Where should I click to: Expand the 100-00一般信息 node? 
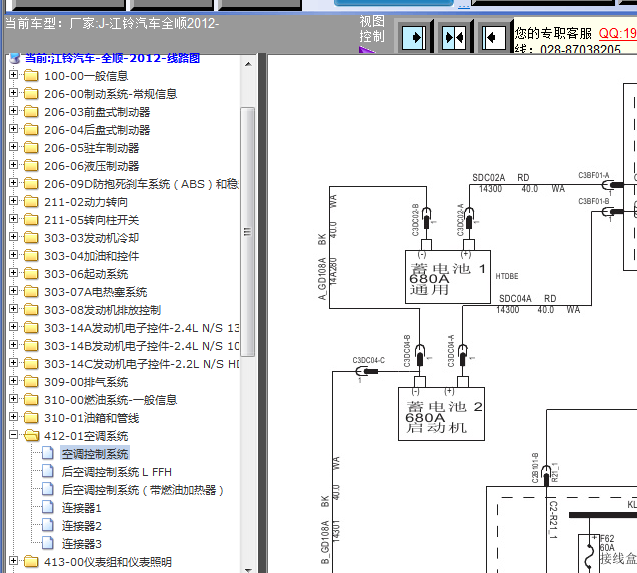tap(13, 75)
